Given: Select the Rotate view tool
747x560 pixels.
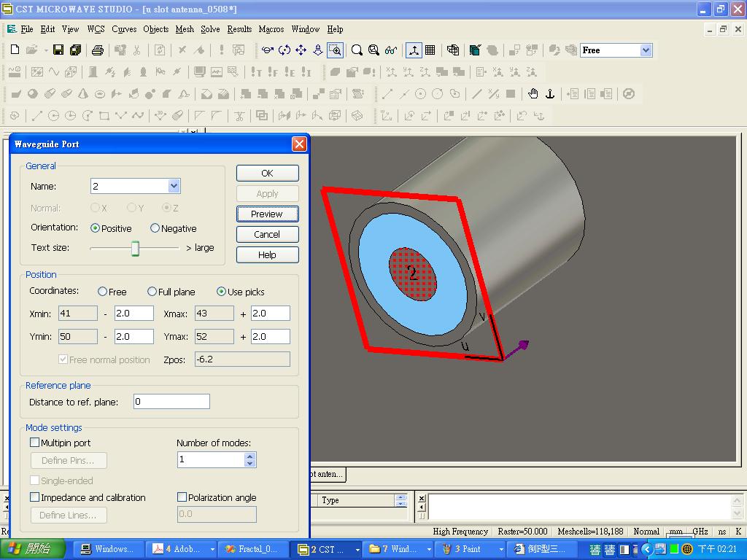Looking at the screenshot, I should click(x=268, y=50).
